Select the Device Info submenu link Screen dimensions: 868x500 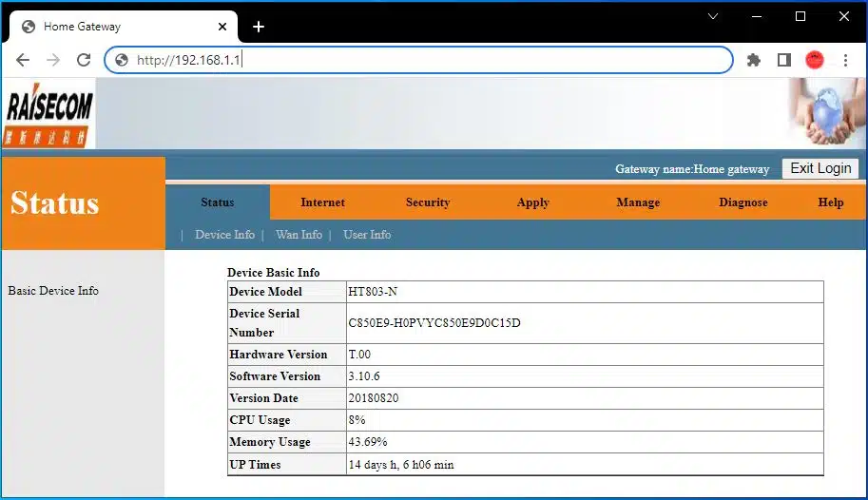pos(224,235)
